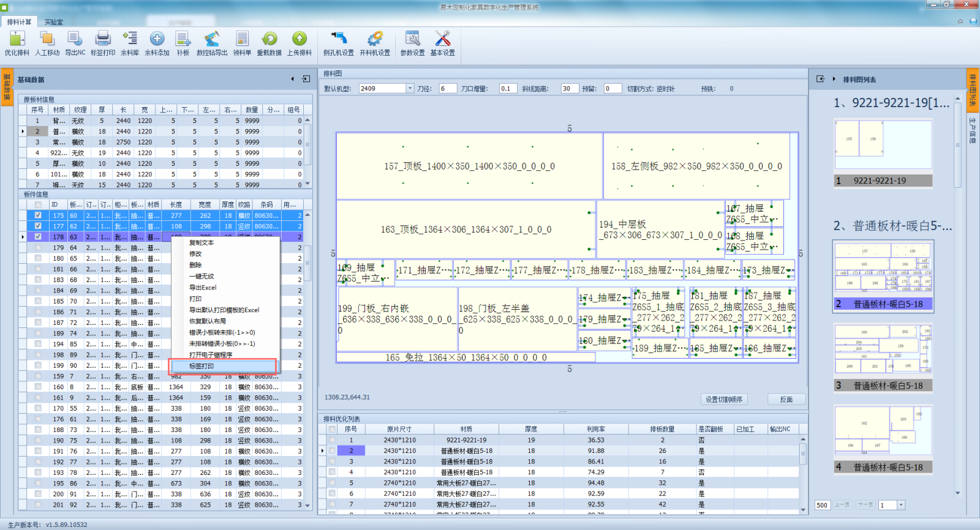Click the 设置切割顺序 button
This screenshot has height=530, width=980.
tap(723, 400)
